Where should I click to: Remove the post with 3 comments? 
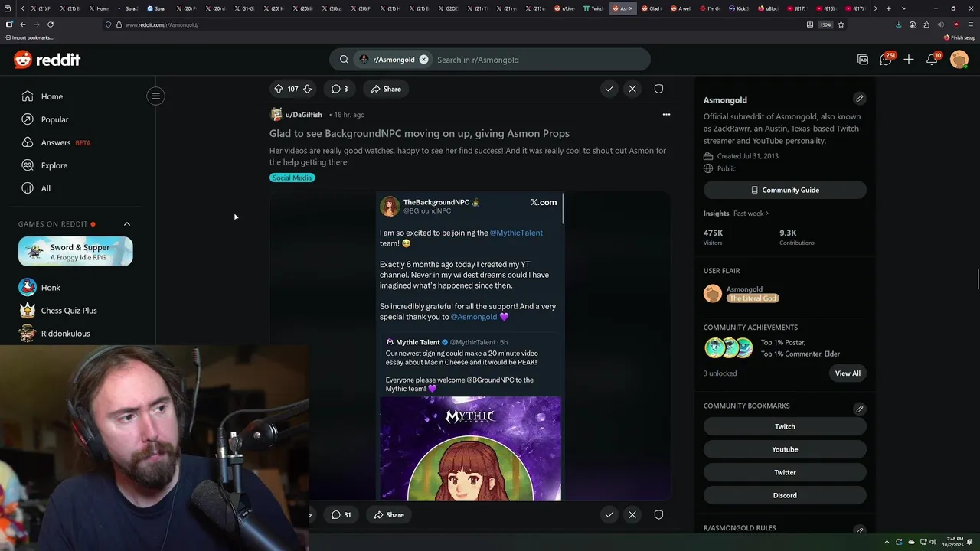point(632,89)
